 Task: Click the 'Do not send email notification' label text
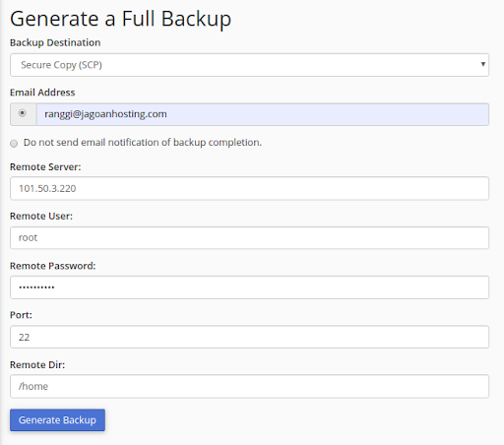pyautogui.click(x=143, y=143)
